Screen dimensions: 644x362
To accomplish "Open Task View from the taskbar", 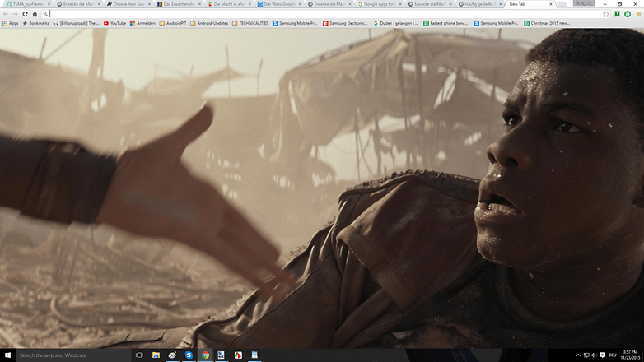I will click(139, 355).
